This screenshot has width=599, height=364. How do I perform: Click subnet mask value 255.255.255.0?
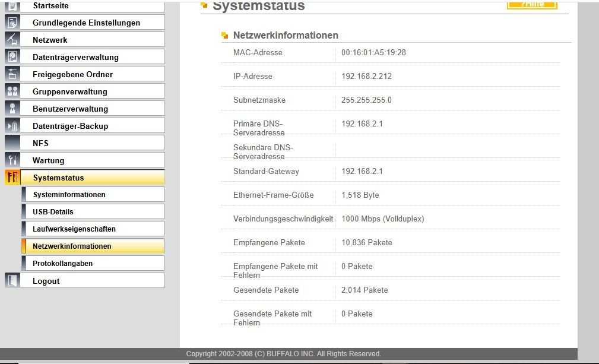(366, 100)
